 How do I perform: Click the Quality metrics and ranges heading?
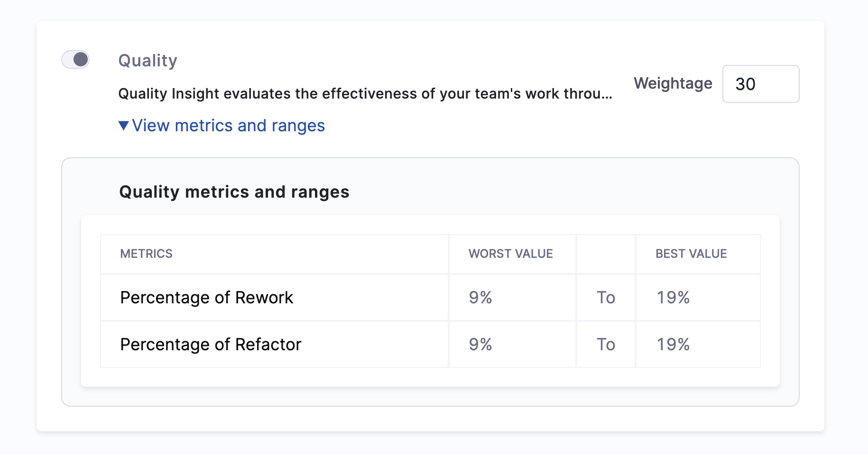(234, 192)
